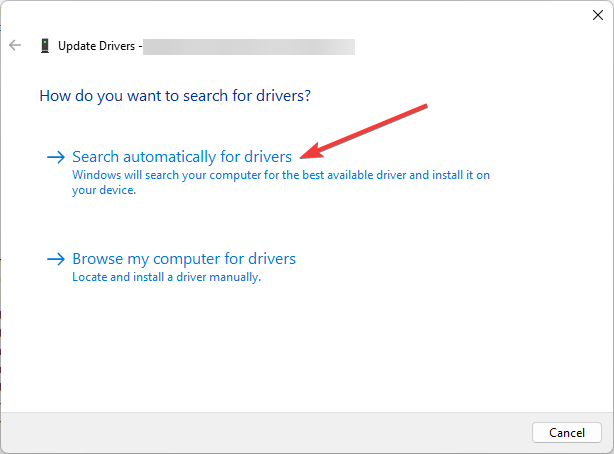Click the blank area below Browse option
The width and height of the screenshot is (614, 454).
click(x=307, y=345)
